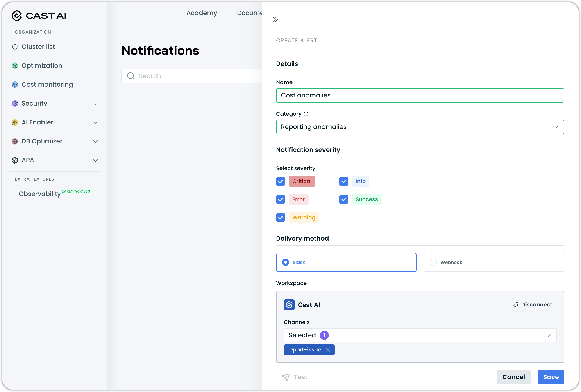Open the Category dropdown

[x=420, y=127]
